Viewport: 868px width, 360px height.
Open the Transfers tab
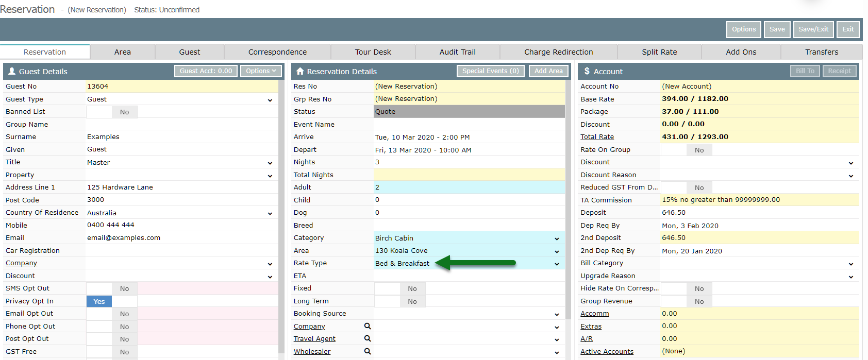point(822,52)
